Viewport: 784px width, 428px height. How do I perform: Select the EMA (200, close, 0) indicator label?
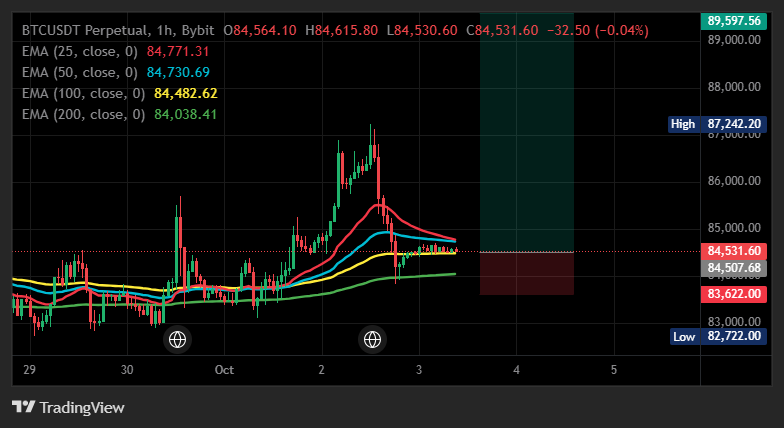pyautogui.click(x=84, y=114)
